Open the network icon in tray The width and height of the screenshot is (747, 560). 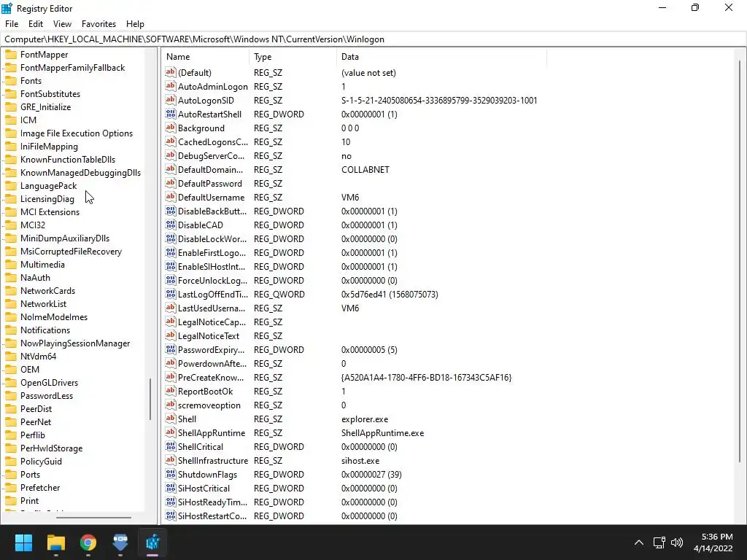pos(659,542)
